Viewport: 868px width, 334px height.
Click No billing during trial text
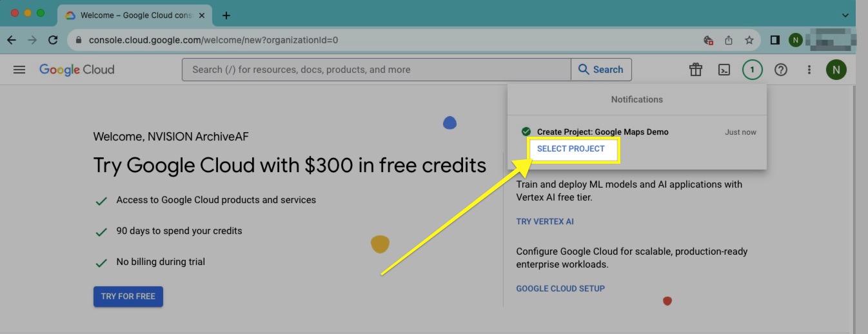click(161, 262)
